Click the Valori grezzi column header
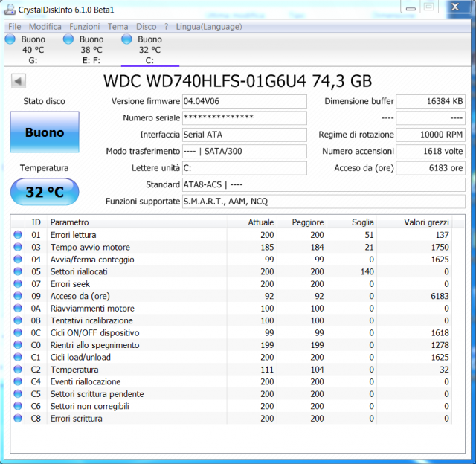This screenshot has height=464, width=476. [x=426, y=222]
